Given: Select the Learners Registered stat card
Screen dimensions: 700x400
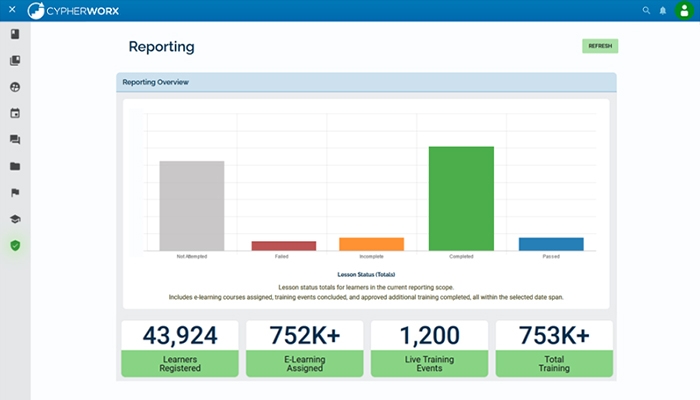Looking at the screenshot, I should click(x=179, y=349).
